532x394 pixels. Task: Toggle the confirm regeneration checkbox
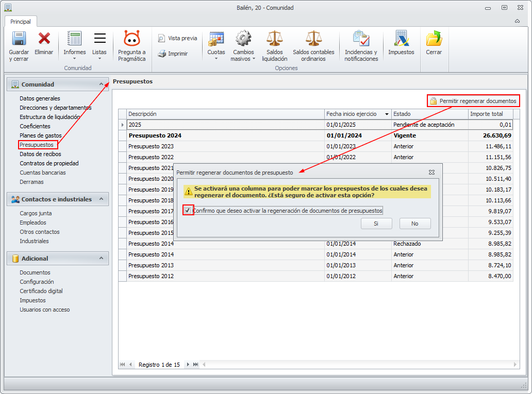pyautogui.click(x=188, y=211)
